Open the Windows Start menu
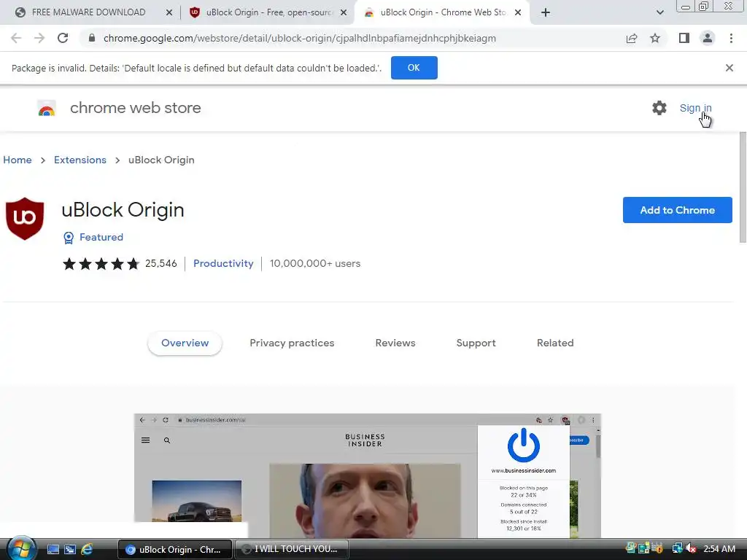The width and height of the screenshot is (747, 560). [21, 548]
